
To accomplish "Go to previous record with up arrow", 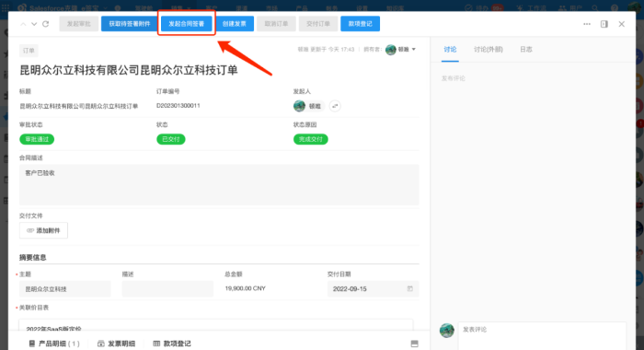I will pyautogui.click(x=23, y=24).
